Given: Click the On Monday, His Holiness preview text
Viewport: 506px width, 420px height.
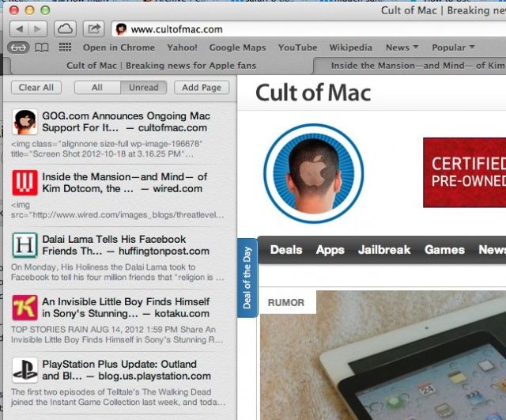Looking at the screenshot, I should tap(118, 272).
